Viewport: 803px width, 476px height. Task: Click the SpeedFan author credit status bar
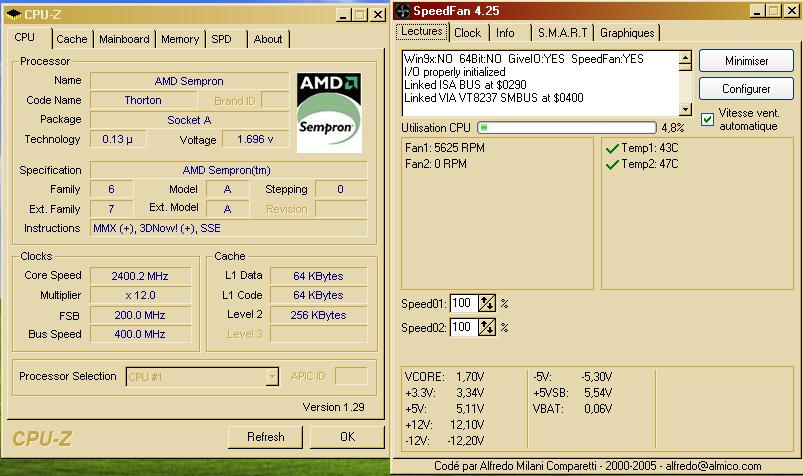point(597,466)
